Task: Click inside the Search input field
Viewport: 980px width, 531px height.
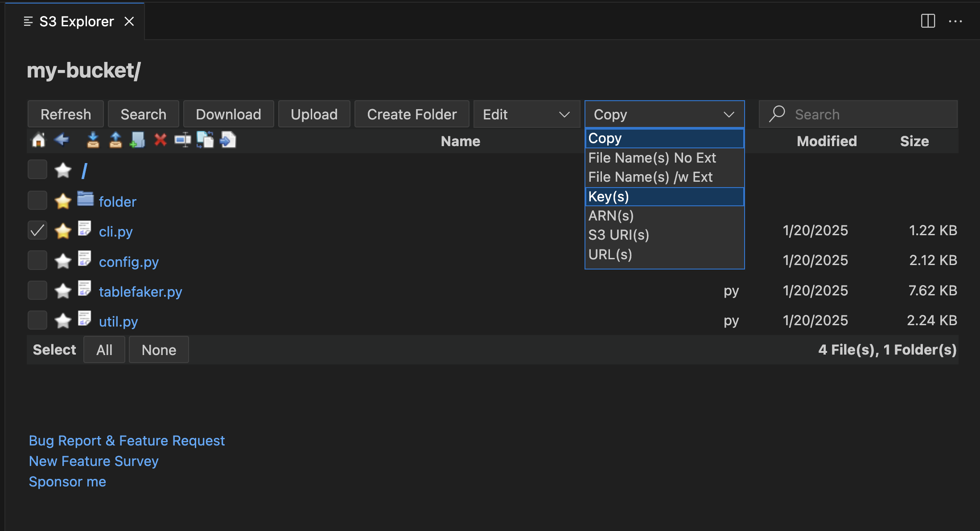Action: 861,114
